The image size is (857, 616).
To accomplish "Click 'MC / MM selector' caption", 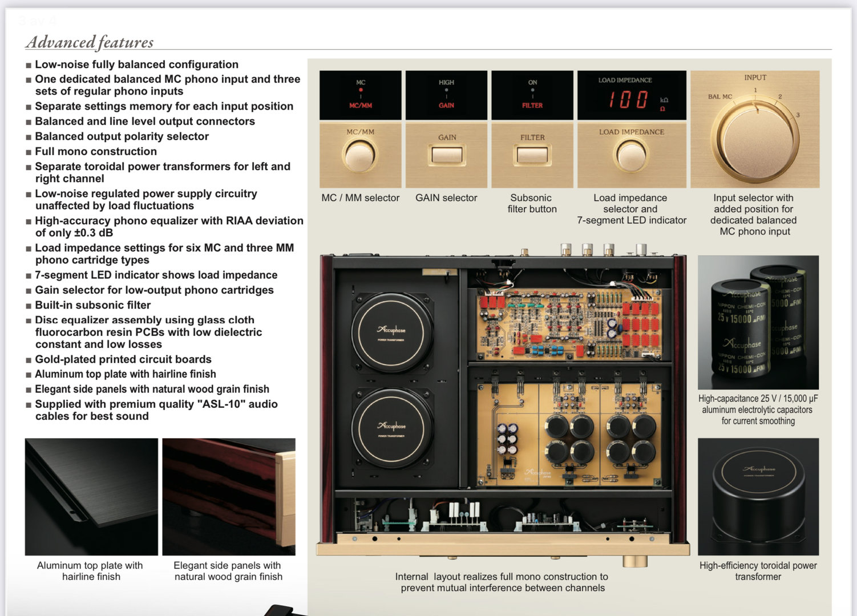I will coord(361,198).
